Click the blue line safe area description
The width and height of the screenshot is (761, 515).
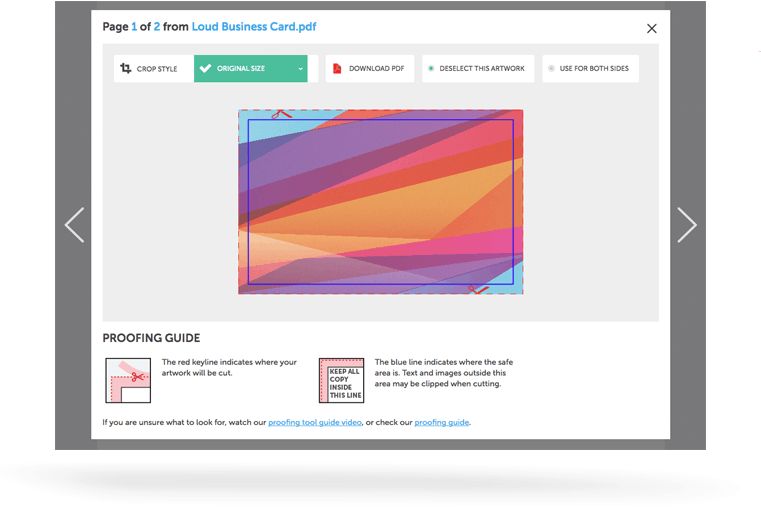coord(444,373)
